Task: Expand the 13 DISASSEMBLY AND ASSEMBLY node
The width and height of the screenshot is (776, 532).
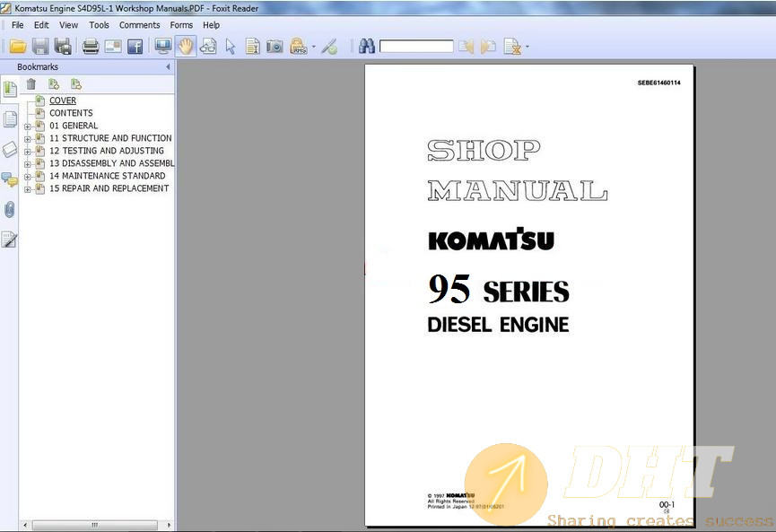Action: click(x=28, y=164)
